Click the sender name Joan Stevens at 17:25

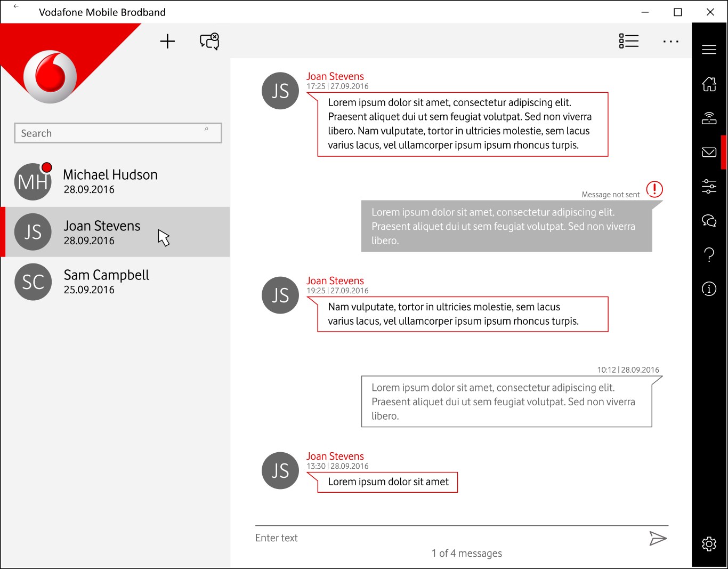point(335,76)
